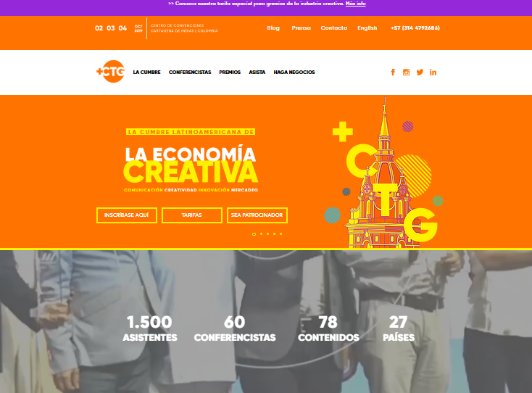Open the Premios menu item

(230, 73)
